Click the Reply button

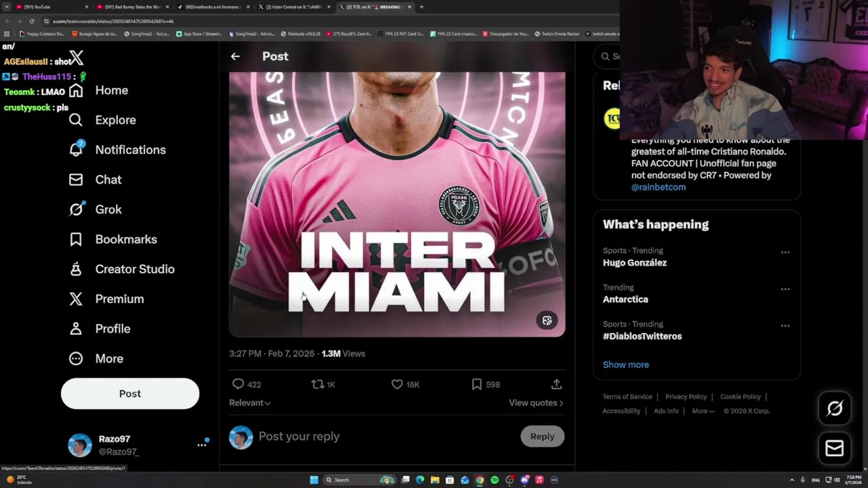point(542,436)
